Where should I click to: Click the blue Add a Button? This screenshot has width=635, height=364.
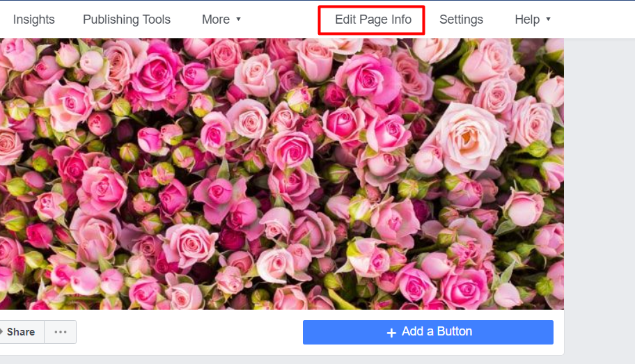click(428, 332)
